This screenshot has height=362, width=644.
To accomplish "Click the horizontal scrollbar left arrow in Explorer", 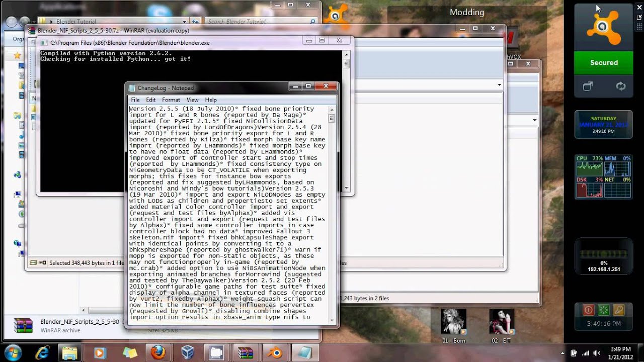I will coord(85,310).
